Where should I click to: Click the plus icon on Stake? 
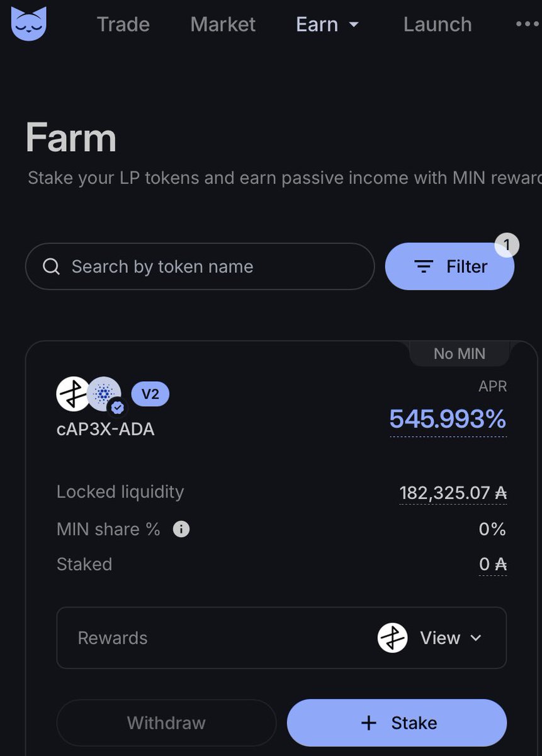[x=369, y=723]
